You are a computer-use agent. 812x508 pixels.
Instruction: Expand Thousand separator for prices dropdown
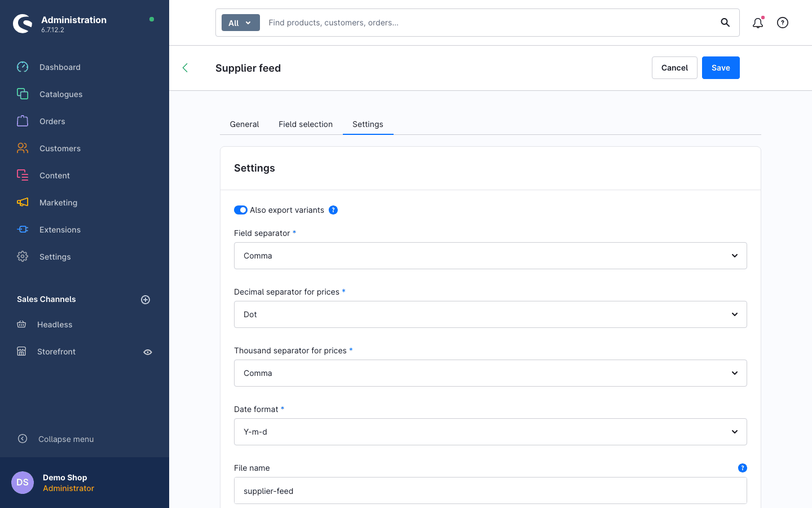coord(491,373)
